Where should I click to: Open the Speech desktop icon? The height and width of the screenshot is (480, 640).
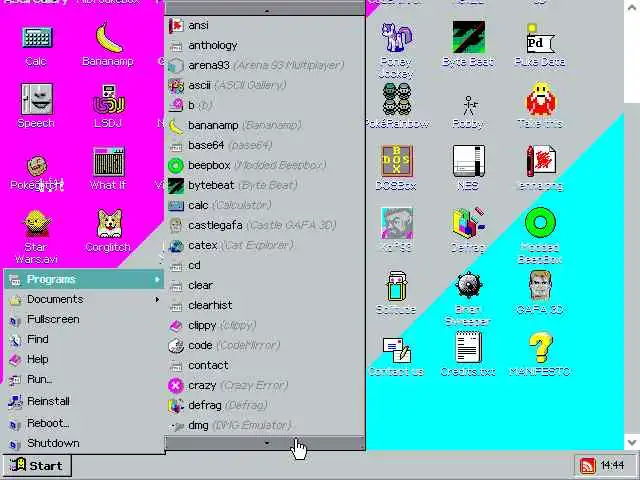tap(36, 106)
